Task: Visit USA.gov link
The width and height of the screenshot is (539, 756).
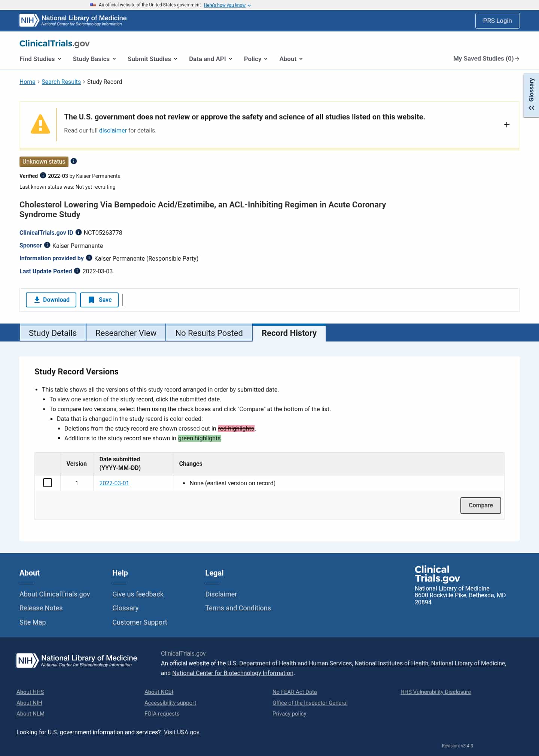Action: click(182, 732)
